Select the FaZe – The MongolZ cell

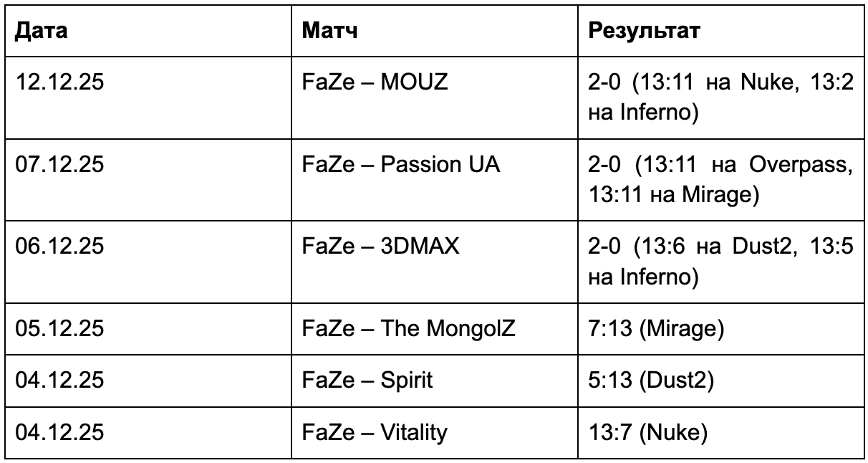click(409, 329)
